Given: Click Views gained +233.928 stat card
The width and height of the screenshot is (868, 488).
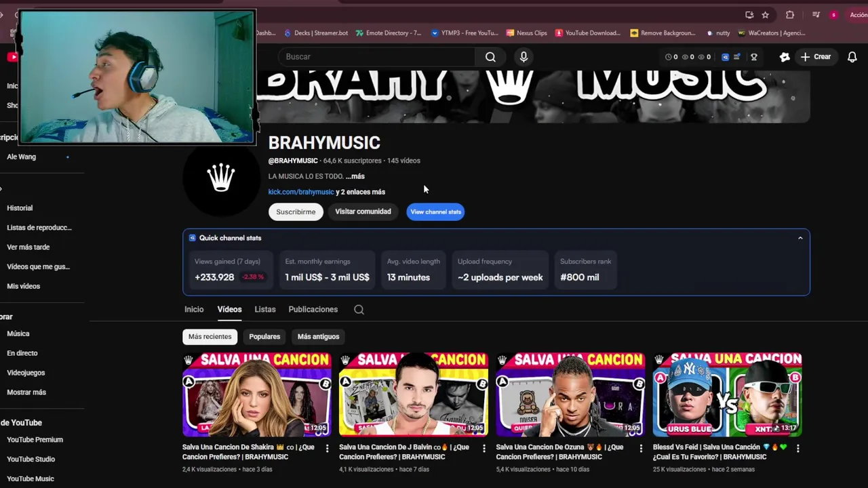Looking at the screenshot, I should [231, 270].
